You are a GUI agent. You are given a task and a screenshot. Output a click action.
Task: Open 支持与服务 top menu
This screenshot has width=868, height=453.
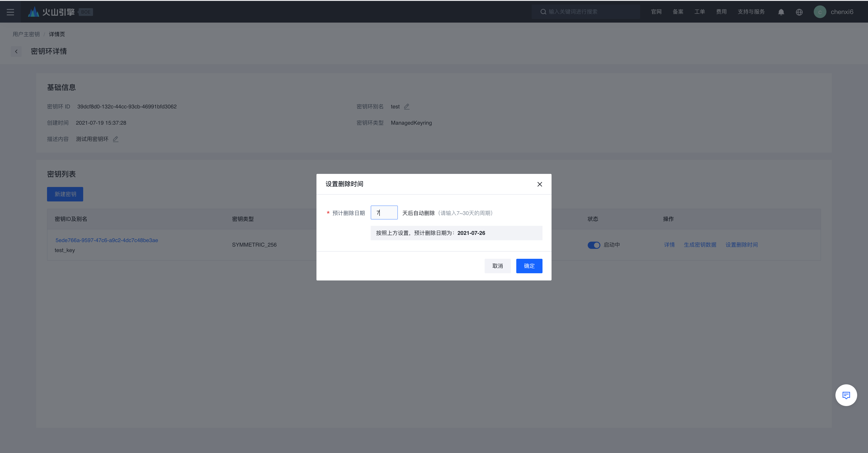[x=751, y=12]
